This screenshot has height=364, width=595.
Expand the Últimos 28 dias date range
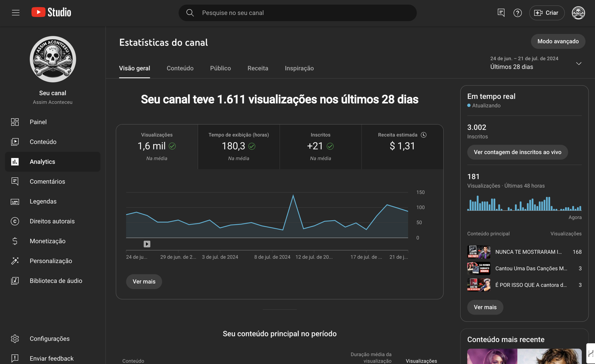pos(535,63)
